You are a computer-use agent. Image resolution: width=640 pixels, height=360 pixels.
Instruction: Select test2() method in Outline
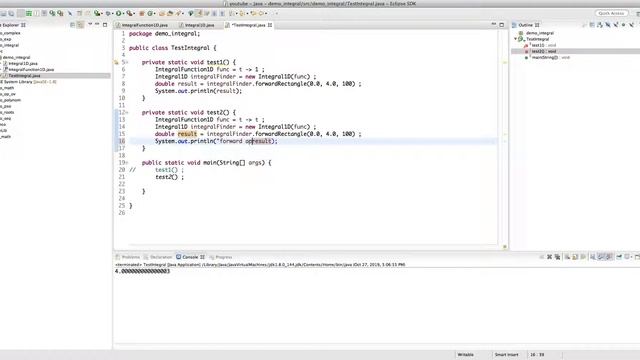point(543,51)
